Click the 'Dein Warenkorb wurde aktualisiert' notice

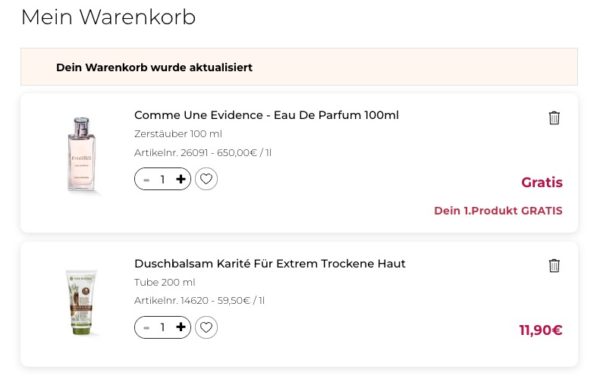pyautogui.click(x=154, y=67)
